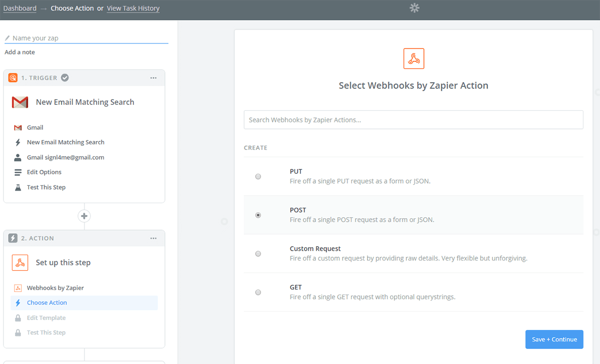Click the "Select Webhooks by Zapier Action" heading
Image resolution: width=600 pixels, height=364 pixels.
[413, 85]
